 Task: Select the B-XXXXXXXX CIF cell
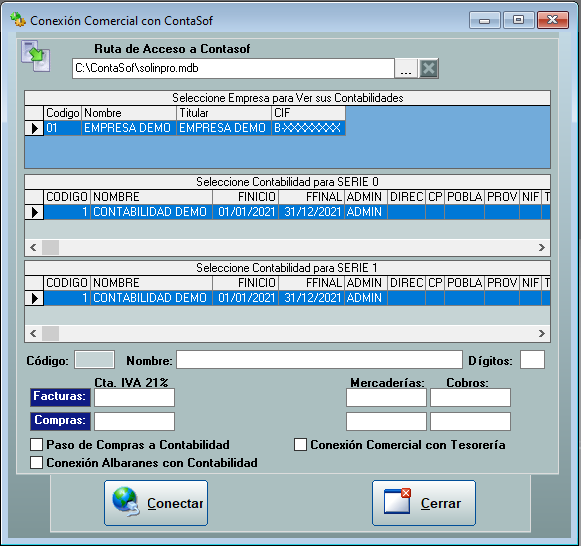pyautogui.click(x=309, y=128)
